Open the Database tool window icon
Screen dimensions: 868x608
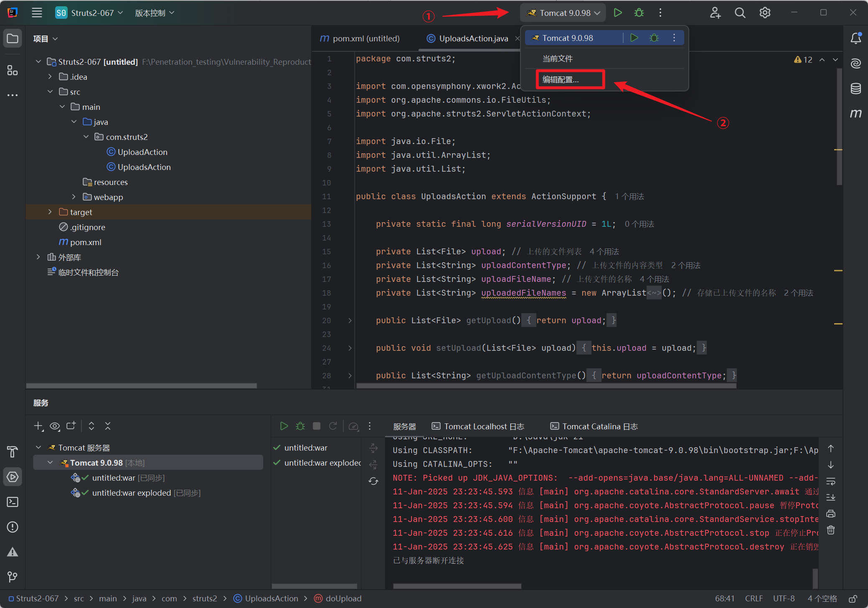click(855, 89)
